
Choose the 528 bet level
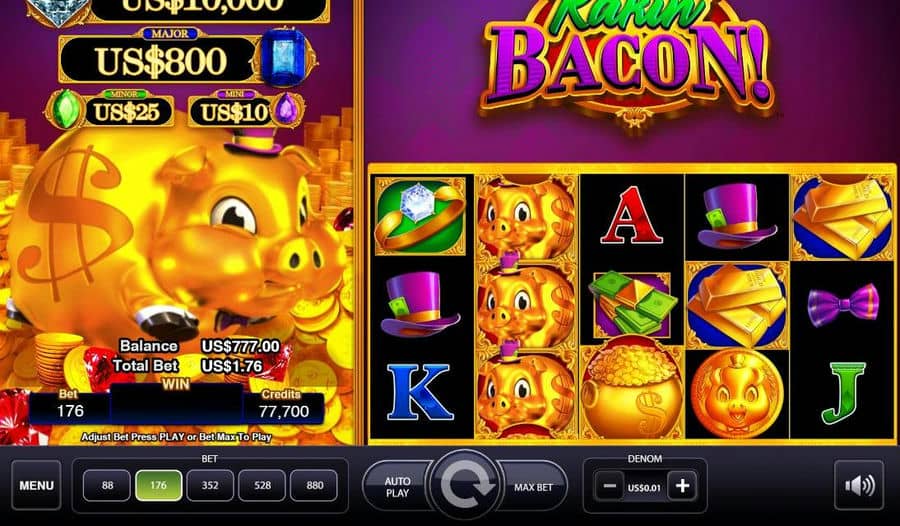point(262,485)
